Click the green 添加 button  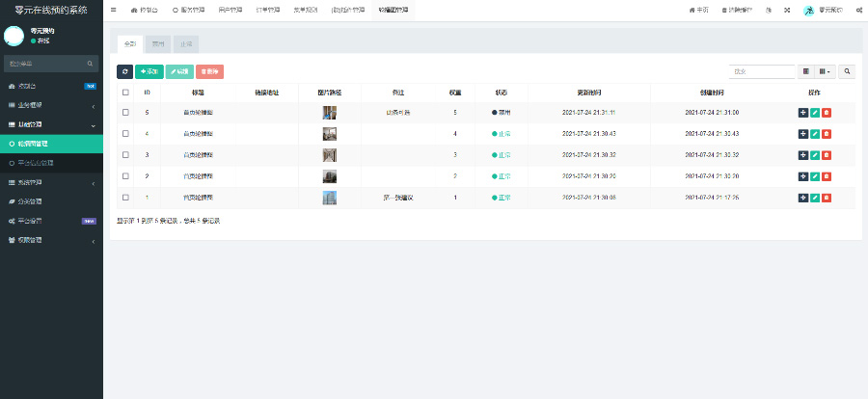coord(149,71)
